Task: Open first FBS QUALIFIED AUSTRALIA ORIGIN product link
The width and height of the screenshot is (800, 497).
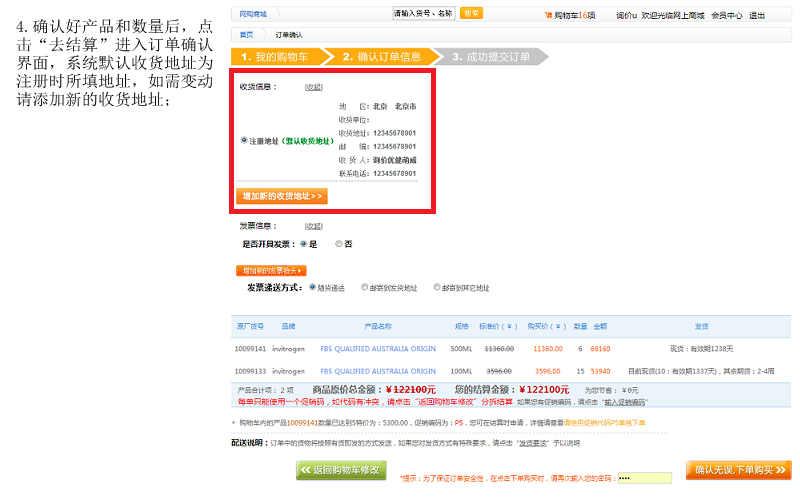Action: [378, 349]
